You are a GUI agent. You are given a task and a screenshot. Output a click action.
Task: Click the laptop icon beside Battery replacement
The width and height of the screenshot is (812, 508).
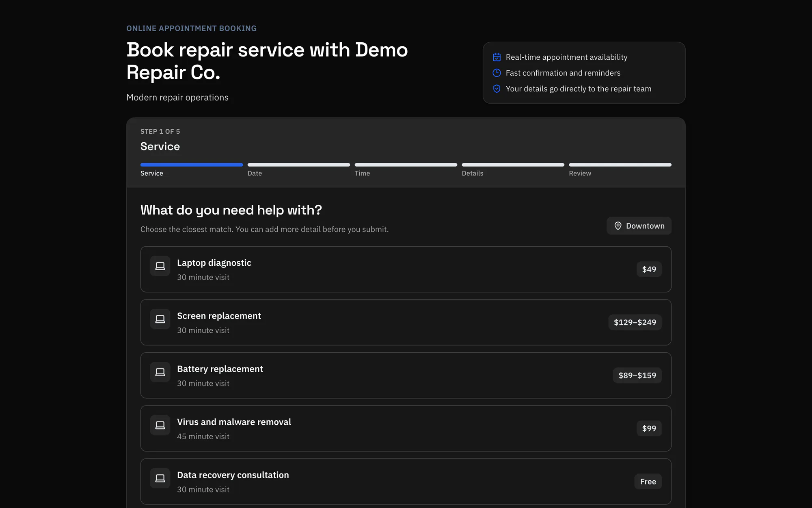click(160, 372)
